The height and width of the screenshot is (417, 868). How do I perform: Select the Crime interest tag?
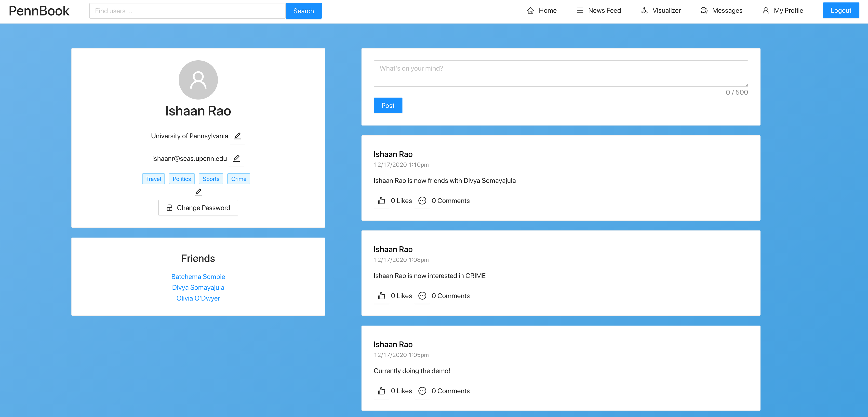click(x=239, y=179)
